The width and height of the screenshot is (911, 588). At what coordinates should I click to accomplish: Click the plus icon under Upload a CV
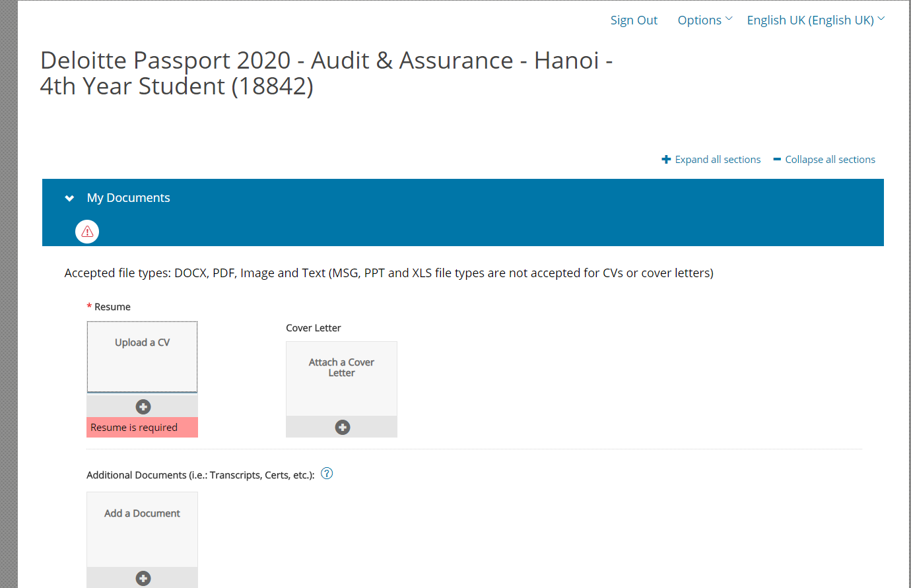point(143,407)
